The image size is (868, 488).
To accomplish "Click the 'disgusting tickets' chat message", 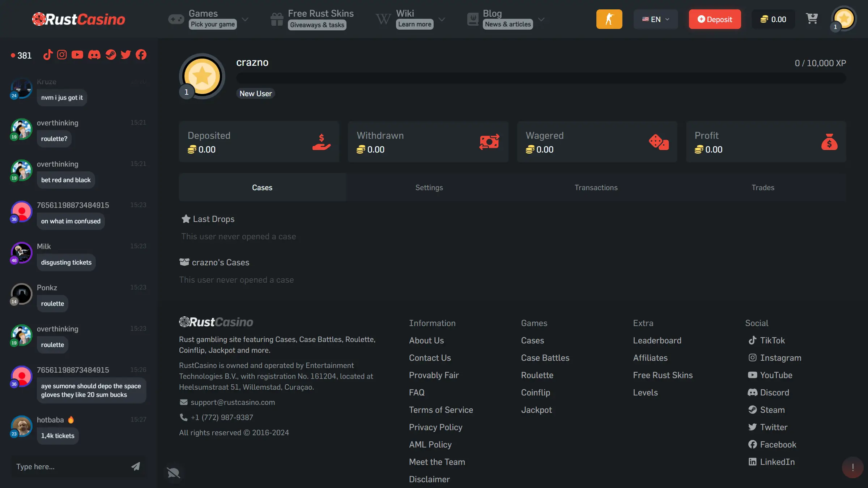I will click(66, 262).
